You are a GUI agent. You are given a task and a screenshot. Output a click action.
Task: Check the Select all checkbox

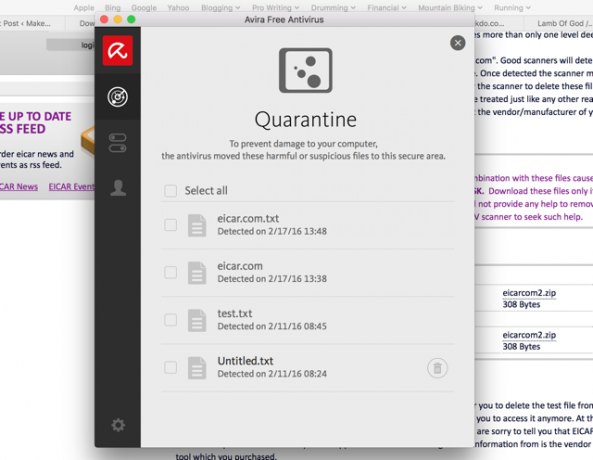pyautogui.click(x=171, y=191)
